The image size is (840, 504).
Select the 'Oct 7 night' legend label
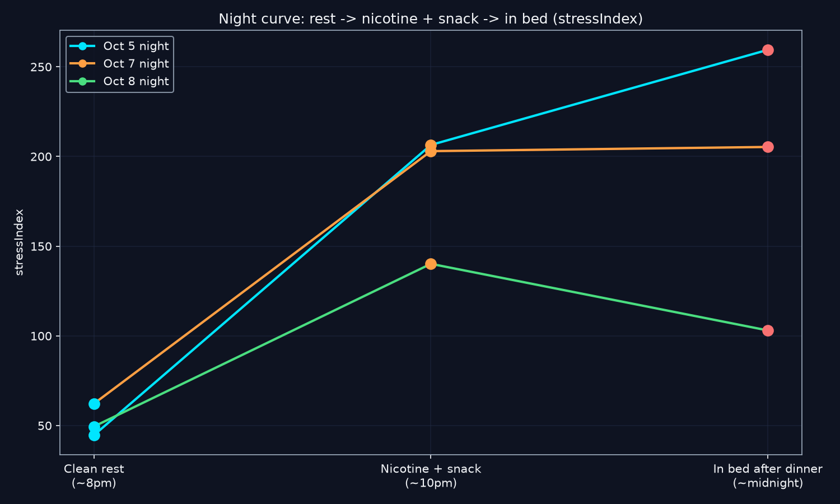136,64
